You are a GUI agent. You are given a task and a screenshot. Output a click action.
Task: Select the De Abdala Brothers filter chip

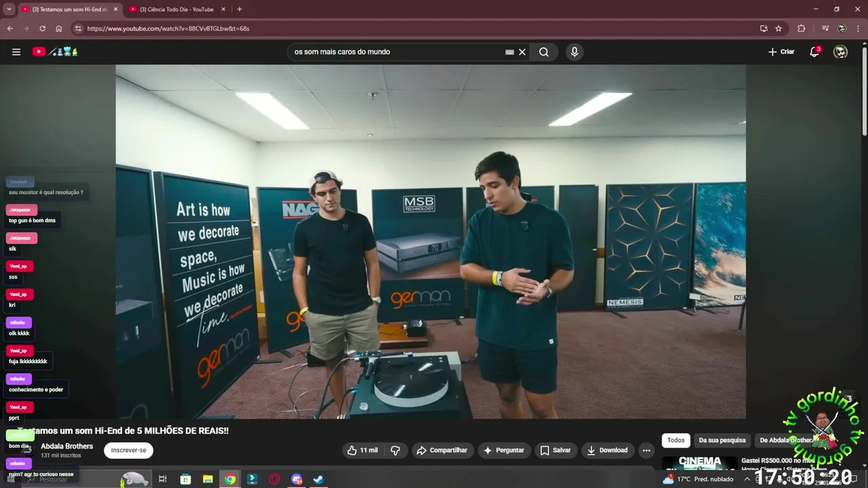787,440
